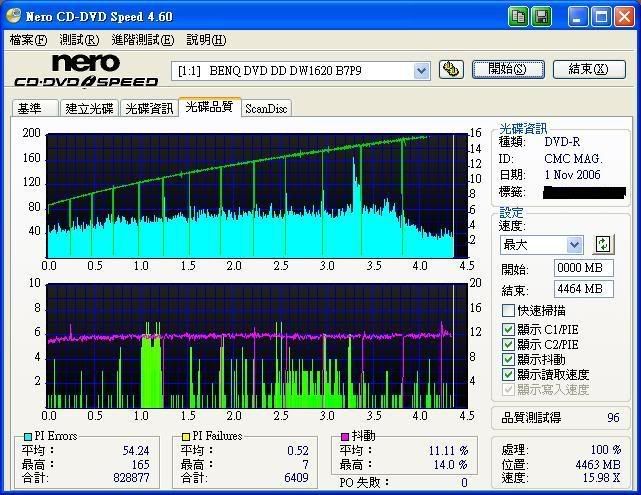Click the PO 失敗 value 0
Screen dimensions: 641x495
[x=464, y=483]
